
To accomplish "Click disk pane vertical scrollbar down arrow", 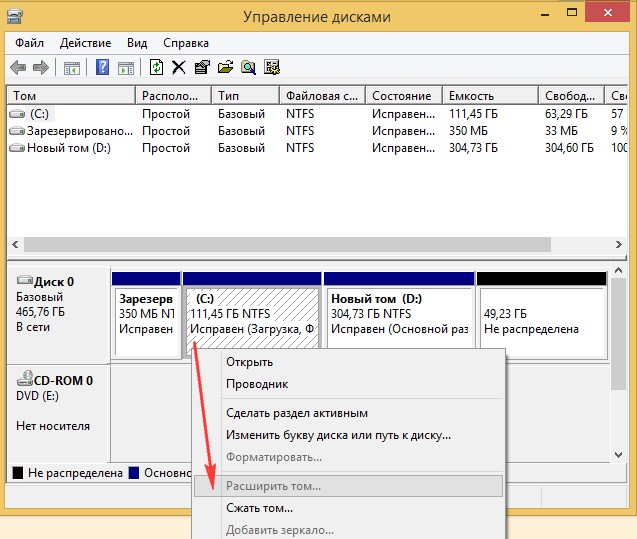I will click(619, 455).
